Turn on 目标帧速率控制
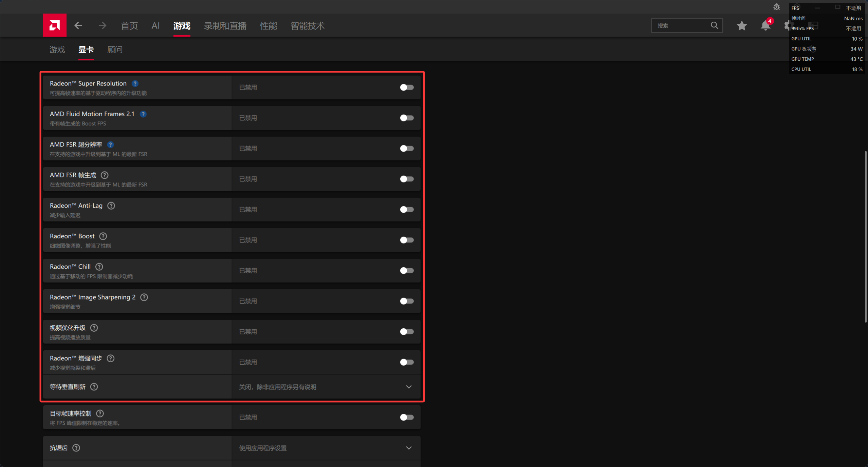Viewport: 868px width, 467px height. pos(407,417)
